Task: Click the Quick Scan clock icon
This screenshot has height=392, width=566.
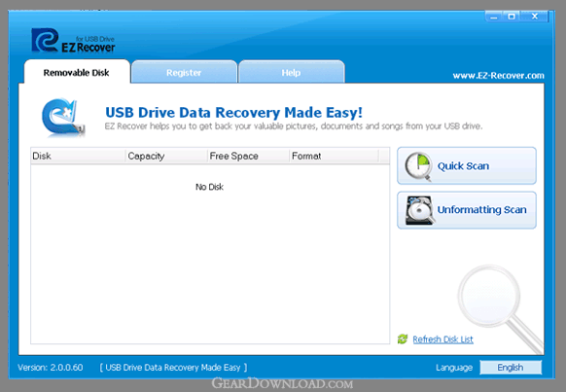Action: (x=418, y=166)
